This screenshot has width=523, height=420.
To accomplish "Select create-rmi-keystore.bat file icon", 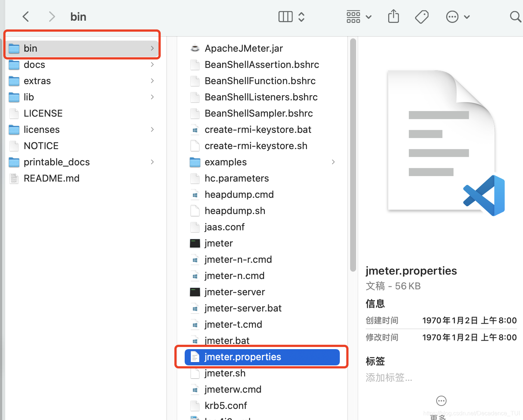I will click(x=195, y=130).
